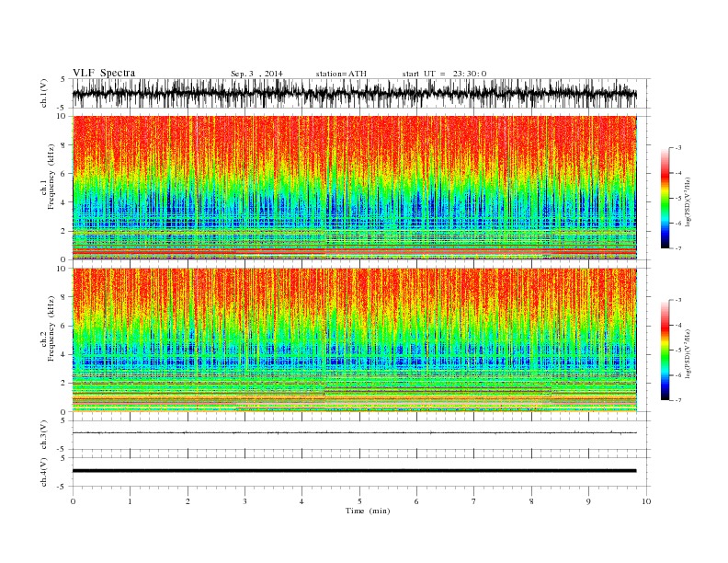
Task: Click the ch.4(V) axis label
Action: tap(43, 472)
